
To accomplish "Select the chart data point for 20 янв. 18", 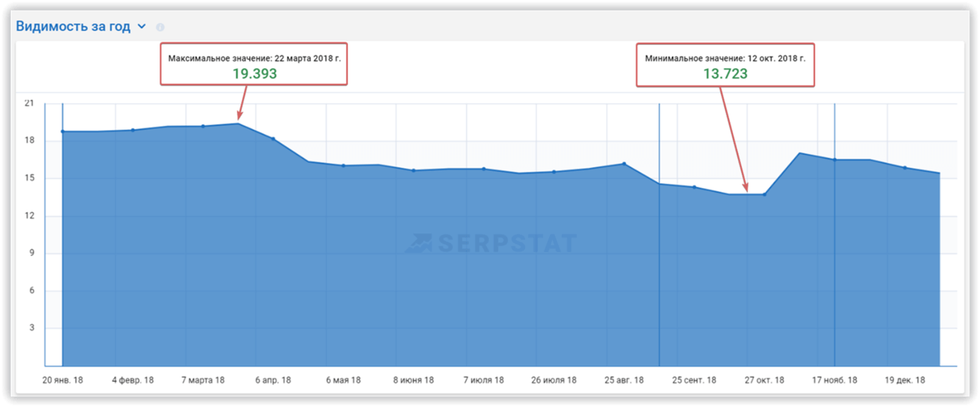I will tap(62, 132).
